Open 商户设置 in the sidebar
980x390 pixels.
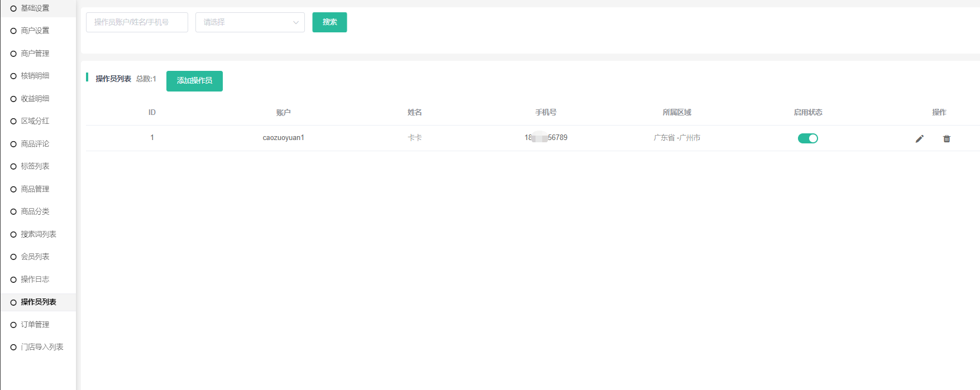(35, 31)
